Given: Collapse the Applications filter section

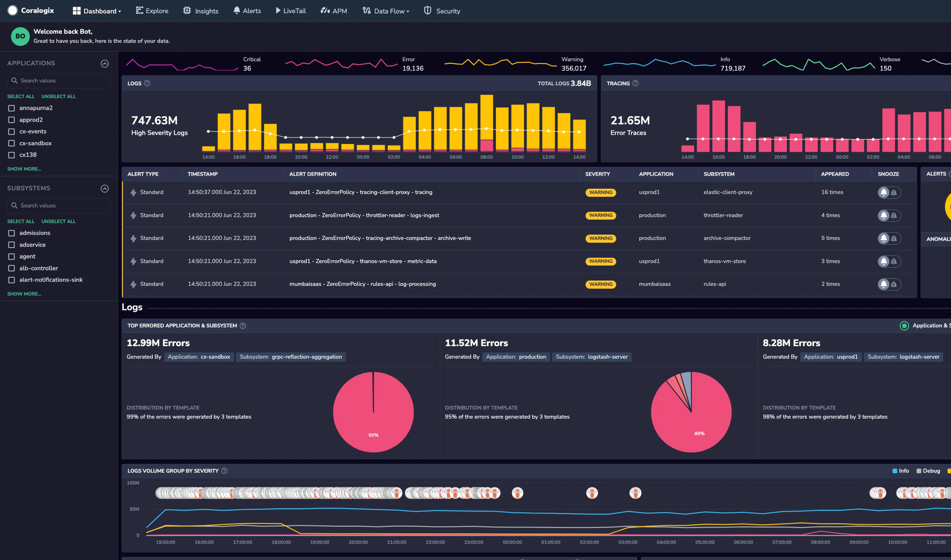Looking at the screenshot, I should [x=105, y=63].
